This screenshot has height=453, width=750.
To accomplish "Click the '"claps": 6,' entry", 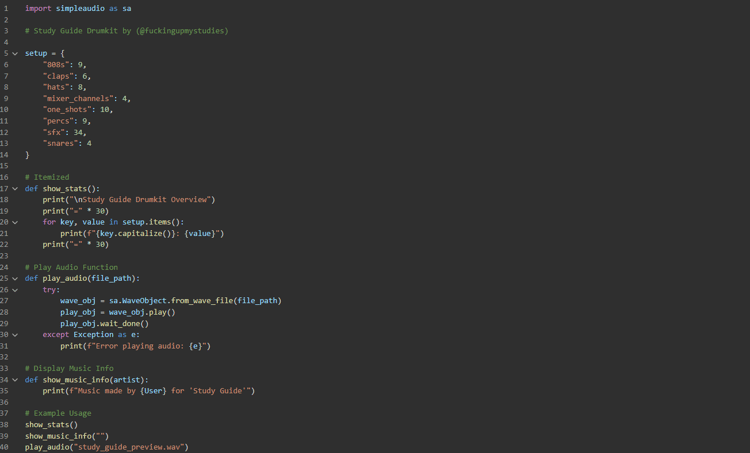I will (66, 76).
